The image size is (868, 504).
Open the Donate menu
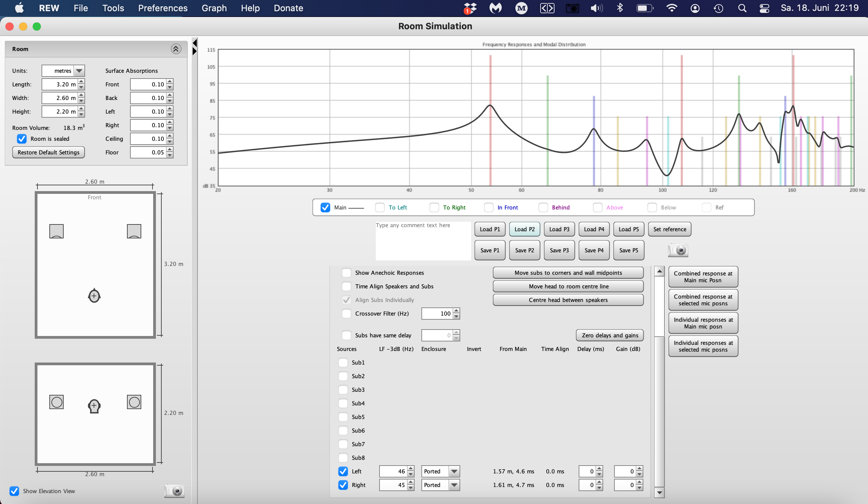[288, 8]
